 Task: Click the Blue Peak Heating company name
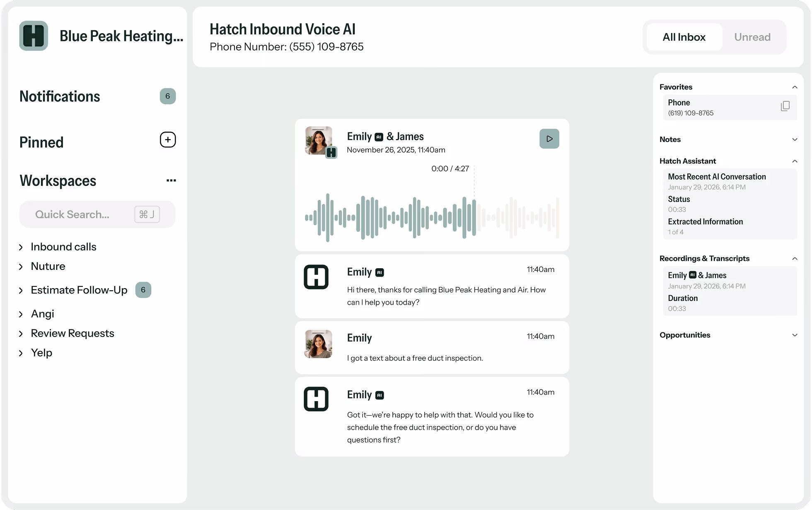121,36
